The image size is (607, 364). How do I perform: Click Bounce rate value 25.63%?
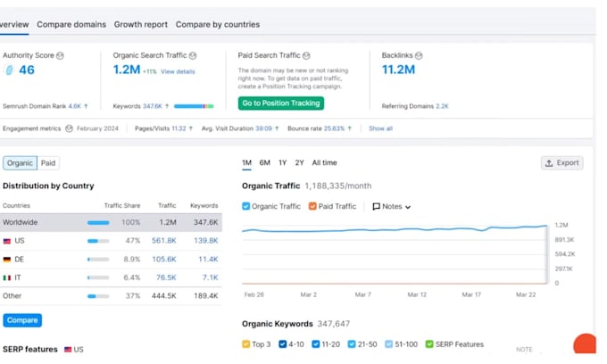coord(334,128)
